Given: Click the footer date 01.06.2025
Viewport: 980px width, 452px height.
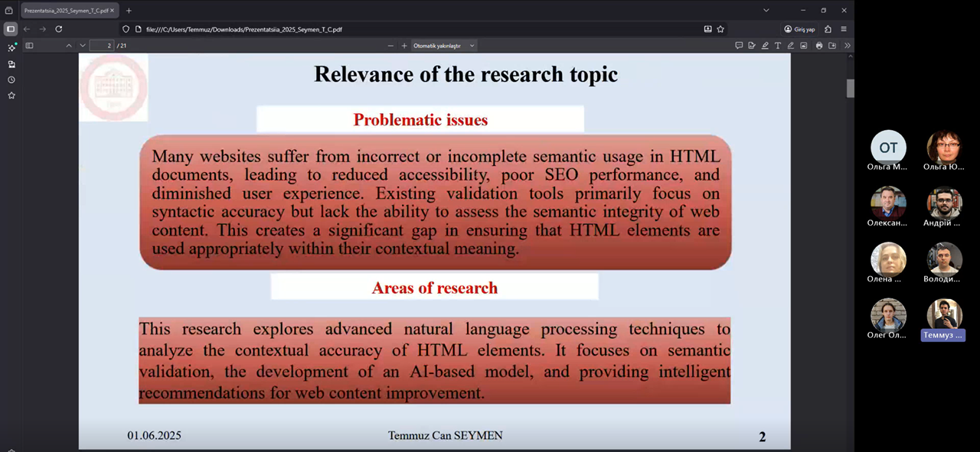Looking at the screenshot, I should pos(154,436).
